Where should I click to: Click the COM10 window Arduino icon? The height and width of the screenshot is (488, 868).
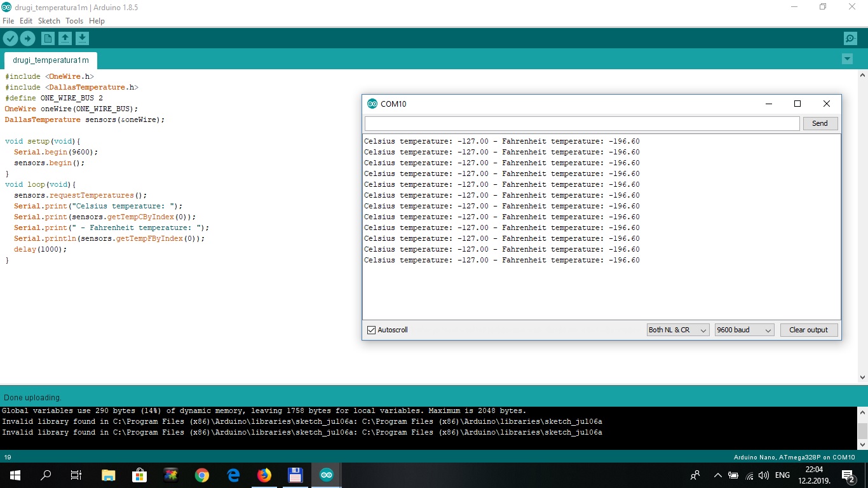[372, 104]
